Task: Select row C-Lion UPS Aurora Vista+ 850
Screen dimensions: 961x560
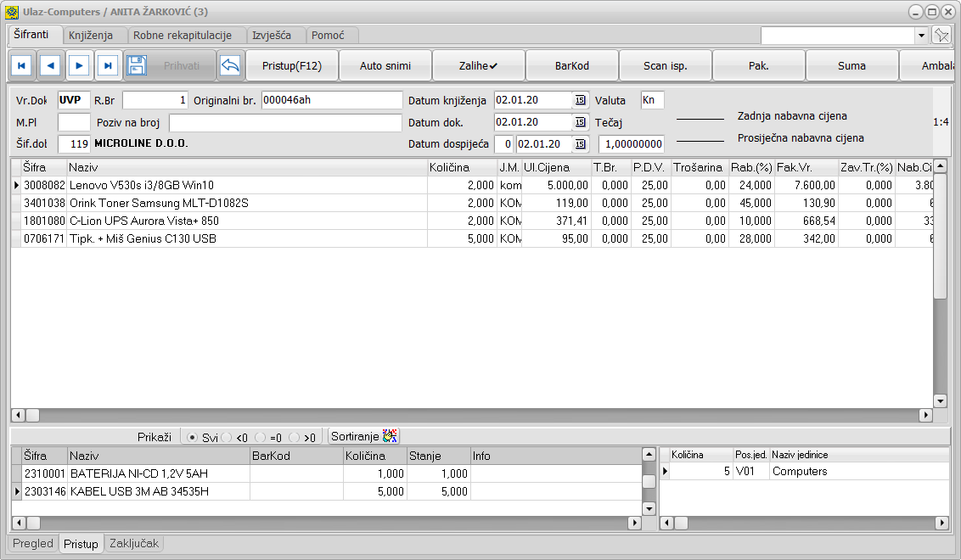Action: pyautogui.click(x=472, y=221)
